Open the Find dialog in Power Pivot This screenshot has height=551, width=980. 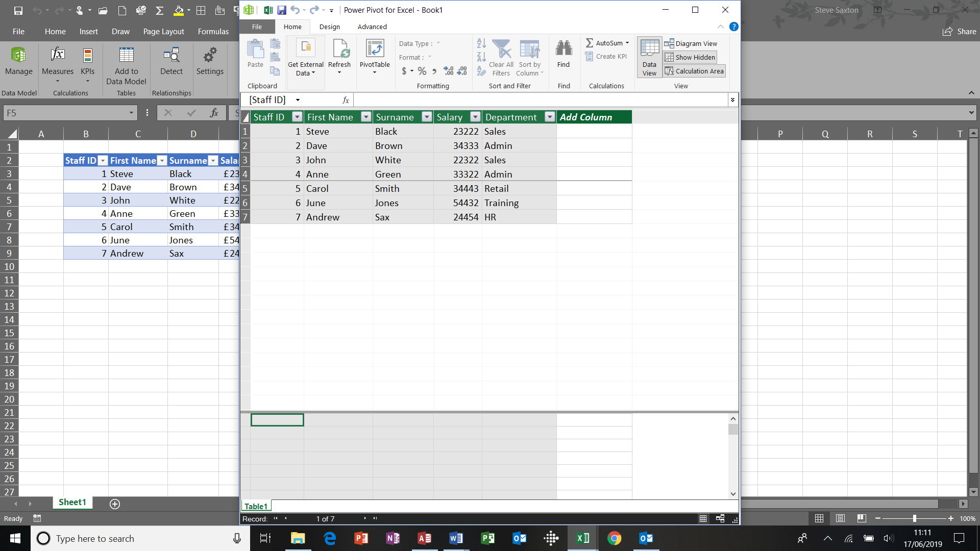[563, 56]
